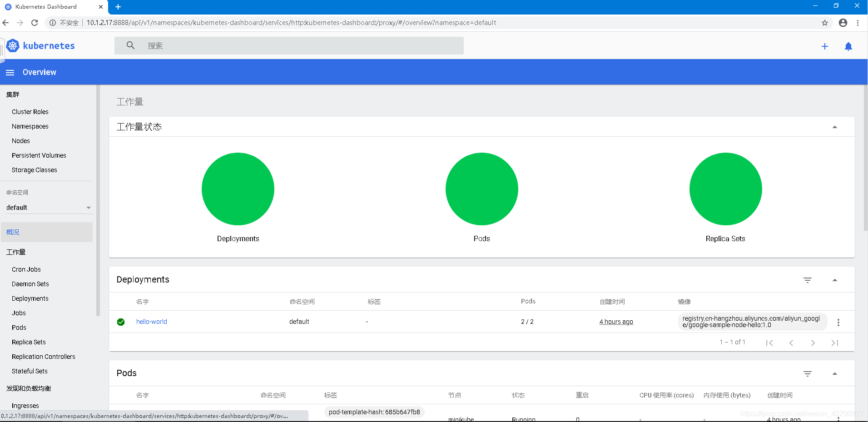View site security info icon
868x422 pixels.
click(53, 23)
